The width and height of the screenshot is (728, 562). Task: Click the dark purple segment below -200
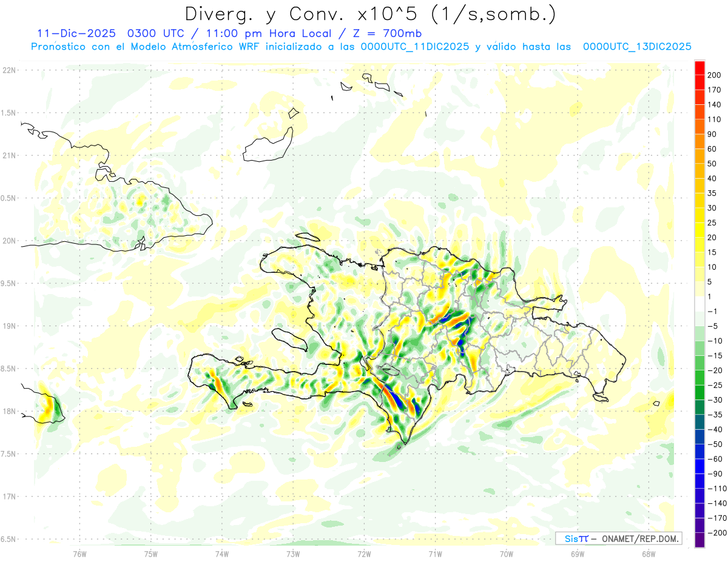pos(699,540)
